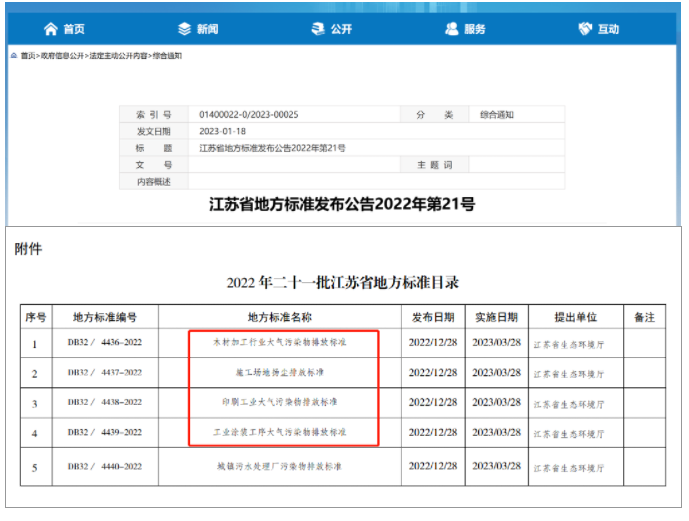The image size is (689, 521).
Task: Select standard number DB32/ 4440-2022
Action: tap(105, 467)
